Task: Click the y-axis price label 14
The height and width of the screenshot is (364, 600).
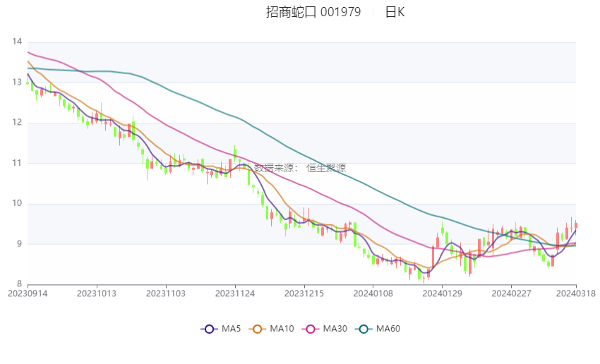Action: pos(17,42)
